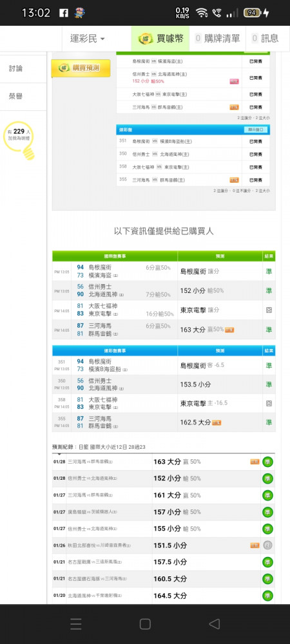Tap the Android back navigation button

215,624
